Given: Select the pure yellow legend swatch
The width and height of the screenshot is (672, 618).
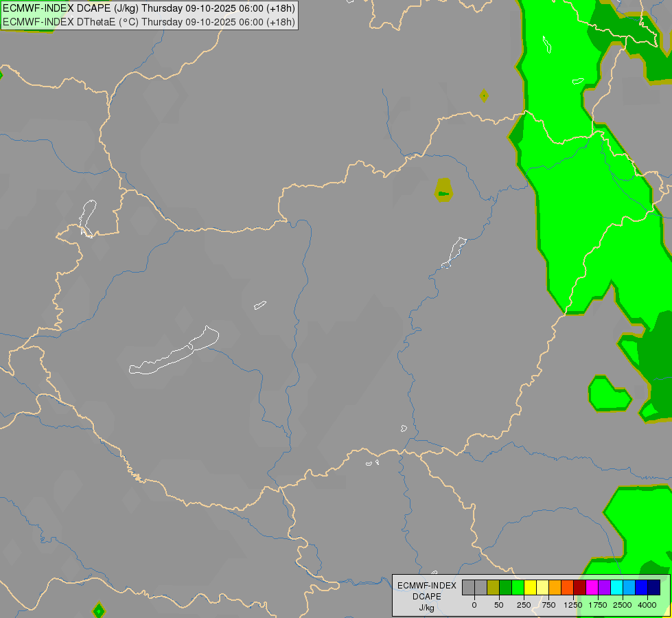Looking at the screenshot, I should [531, 587].
